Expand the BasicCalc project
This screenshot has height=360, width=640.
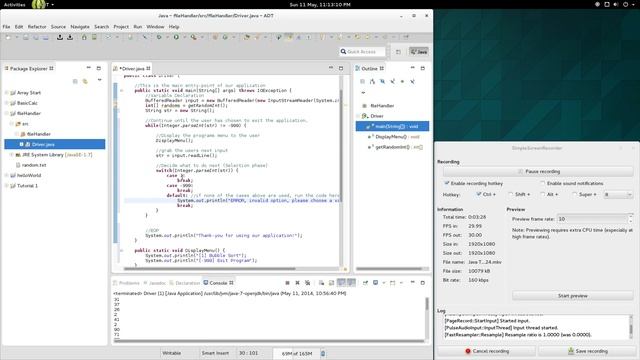tap(7, 103)
